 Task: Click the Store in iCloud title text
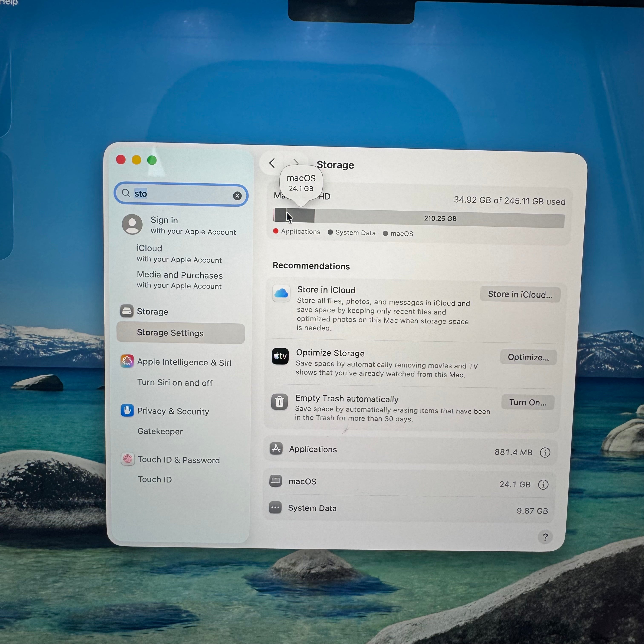tap(326, 290)
